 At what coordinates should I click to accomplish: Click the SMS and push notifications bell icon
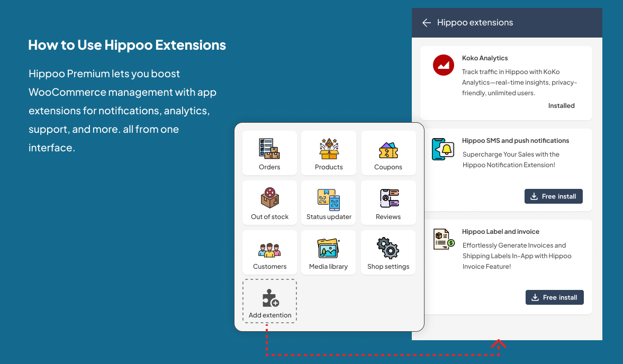(443, 149)
